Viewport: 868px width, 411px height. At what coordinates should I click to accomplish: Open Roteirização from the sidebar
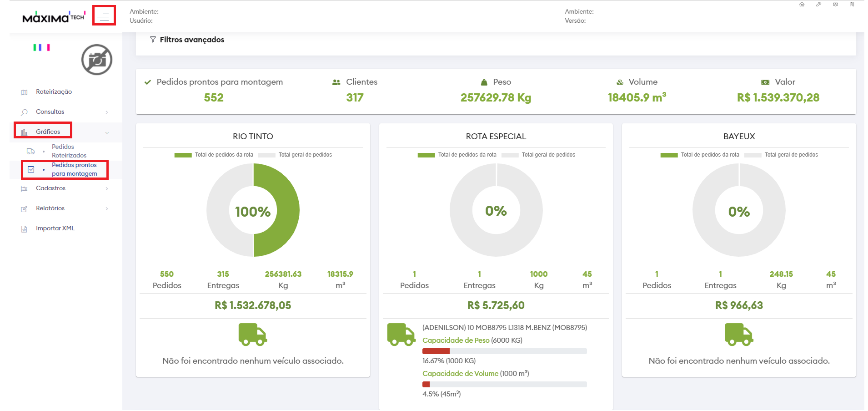(54, 91)
